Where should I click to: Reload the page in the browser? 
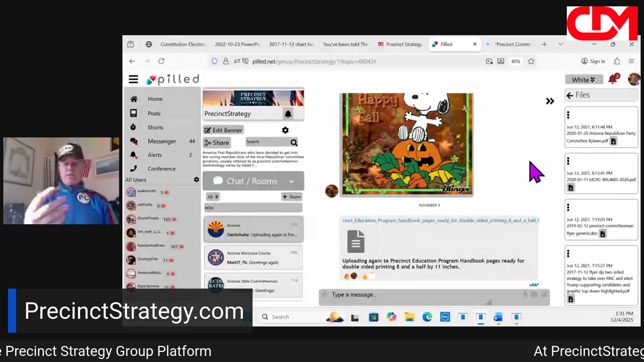point(162,61)
